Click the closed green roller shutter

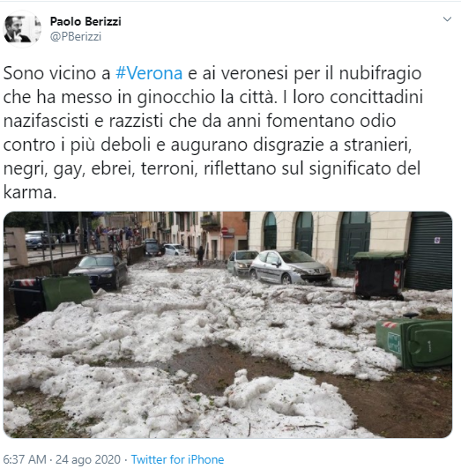(x=429, y=250)
